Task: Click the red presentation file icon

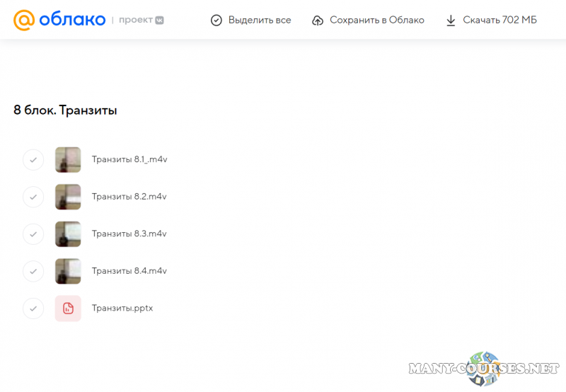Action: (x=68, y=309)
